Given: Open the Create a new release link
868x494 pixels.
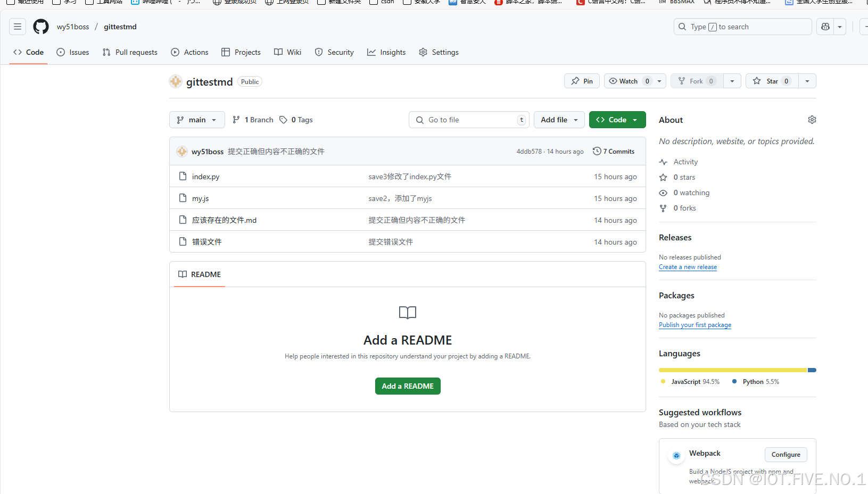Looking at the screenshot, I should tap(688, 266).
